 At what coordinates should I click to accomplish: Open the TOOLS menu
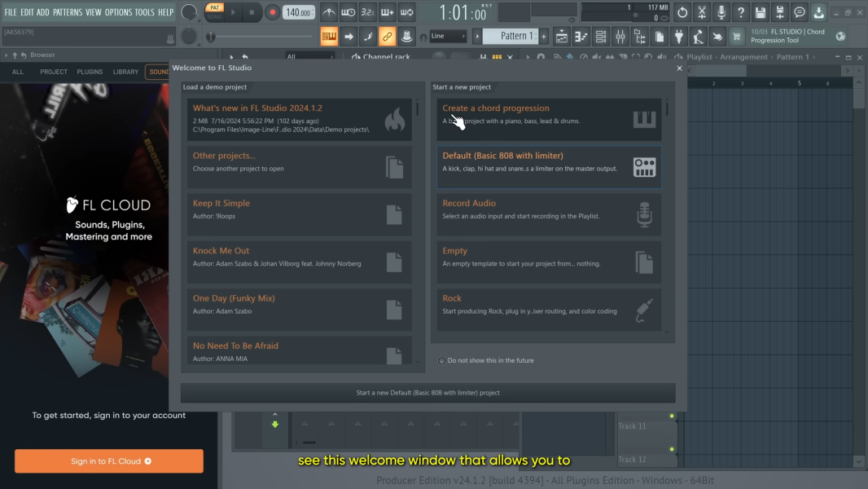(144, 11)
